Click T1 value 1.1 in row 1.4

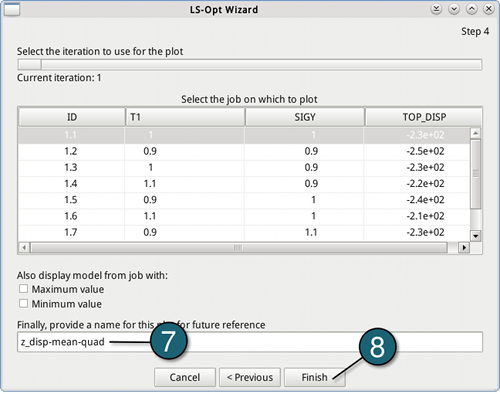pyautogui.click(x=150, y=184)
